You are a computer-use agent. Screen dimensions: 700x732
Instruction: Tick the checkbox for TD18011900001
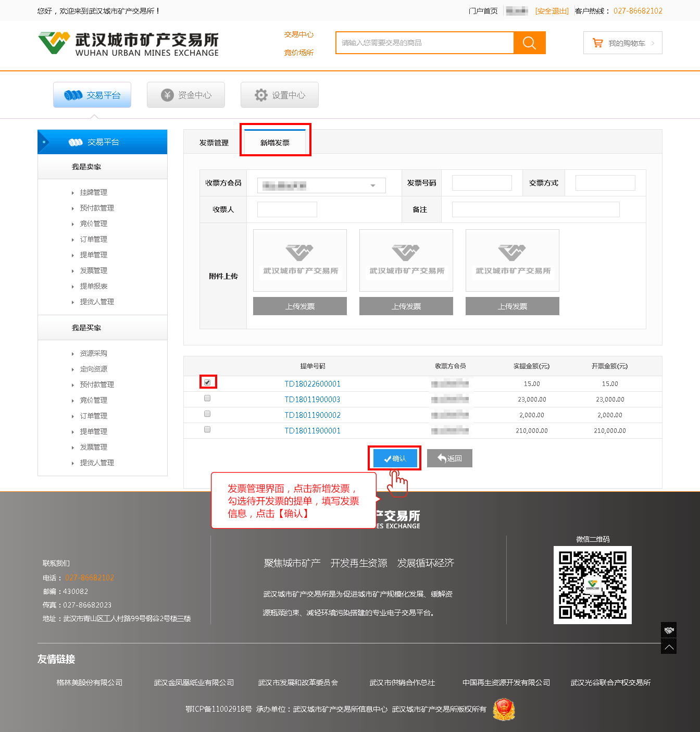pyautogui.click(x=207, y=429)
